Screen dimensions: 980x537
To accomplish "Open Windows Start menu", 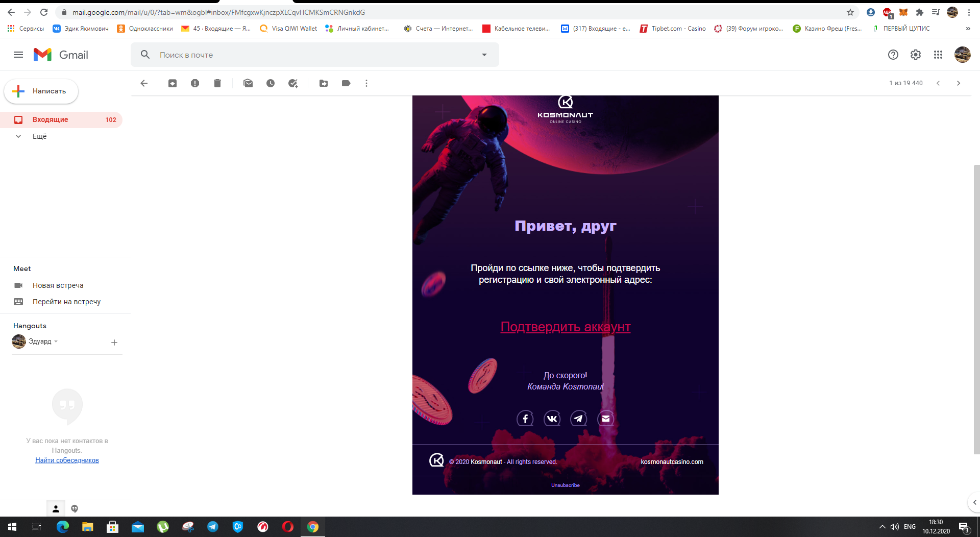I will click(x=12, y=527).
